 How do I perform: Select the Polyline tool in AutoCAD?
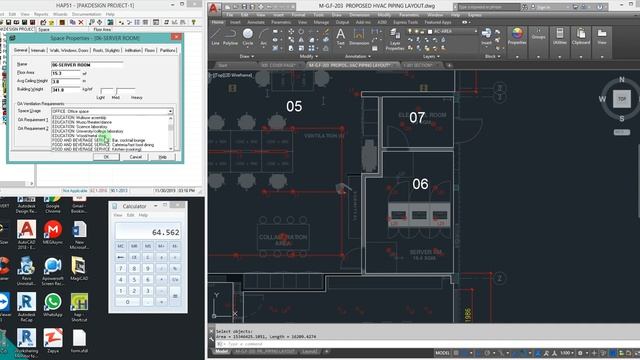(230, 36)
